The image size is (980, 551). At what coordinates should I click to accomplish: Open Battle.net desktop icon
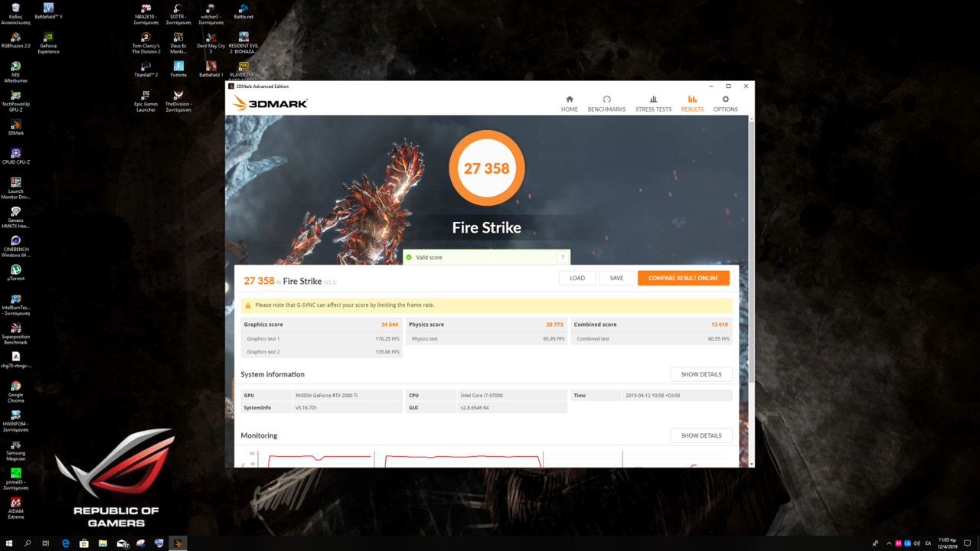click(x=243, y=11)
